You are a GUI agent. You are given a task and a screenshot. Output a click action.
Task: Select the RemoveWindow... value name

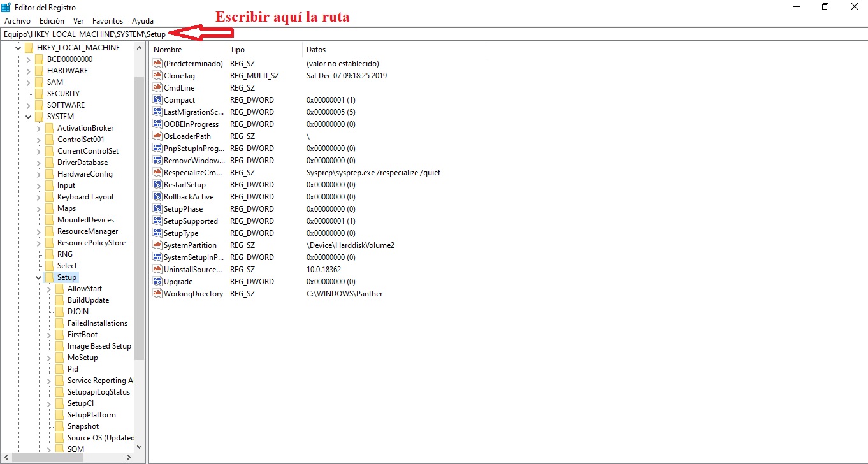[194, 160]
